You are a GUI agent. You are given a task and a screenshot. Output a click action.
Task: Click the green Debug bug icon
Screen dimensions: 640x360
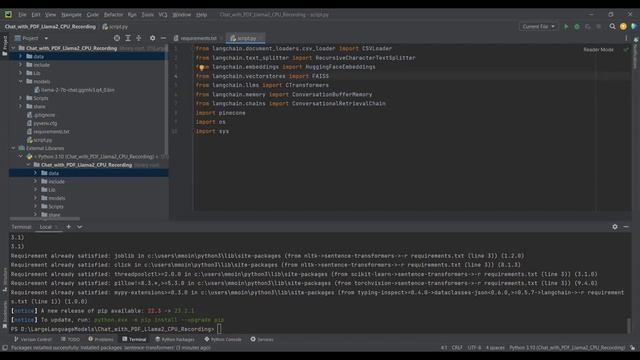click(x=577, y=27)
